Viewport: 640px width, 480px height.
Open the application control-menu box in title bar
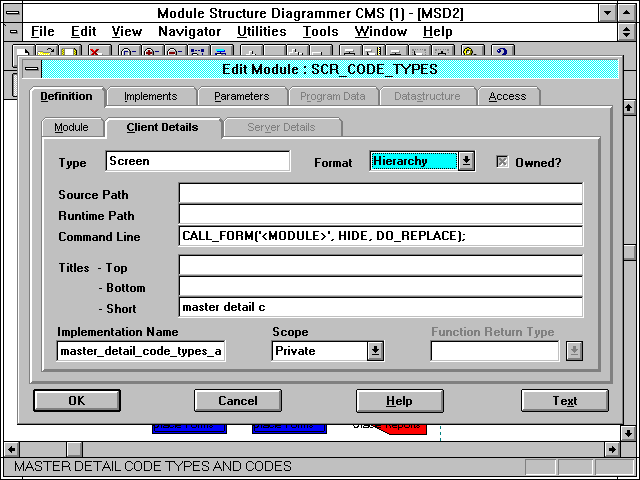(x=11, y=13)
